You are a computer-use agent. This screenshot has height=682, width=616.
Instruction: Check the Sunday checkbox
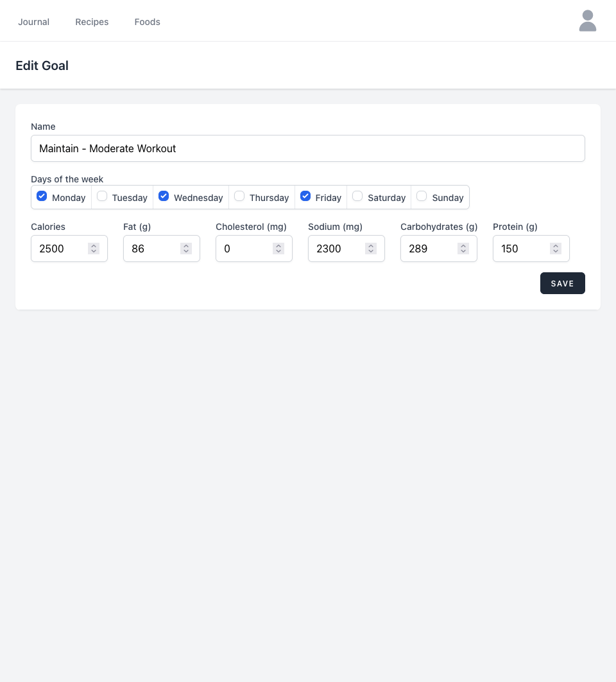[x=422, y=197]
